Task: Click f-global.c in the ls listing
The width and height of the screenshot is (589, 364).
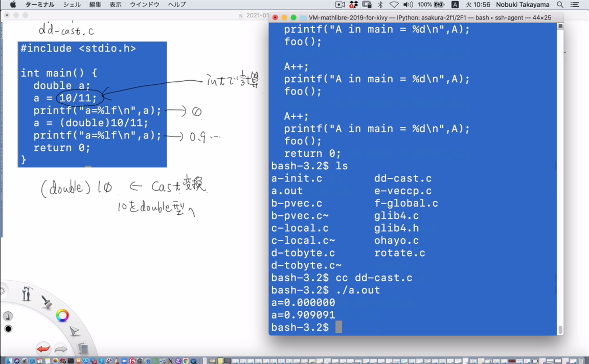Action: [406, 203]
